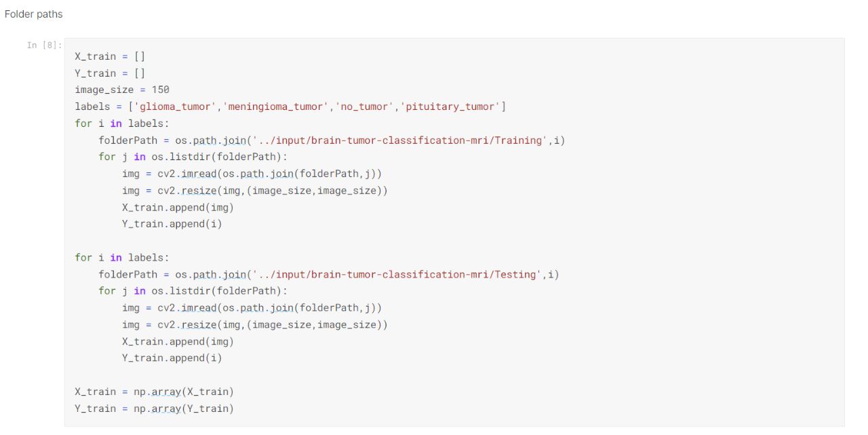Image resolution: width=868 pixels, height=435 pixels.
Task: Click the first X_train.append(img) line
Action: 178,208
